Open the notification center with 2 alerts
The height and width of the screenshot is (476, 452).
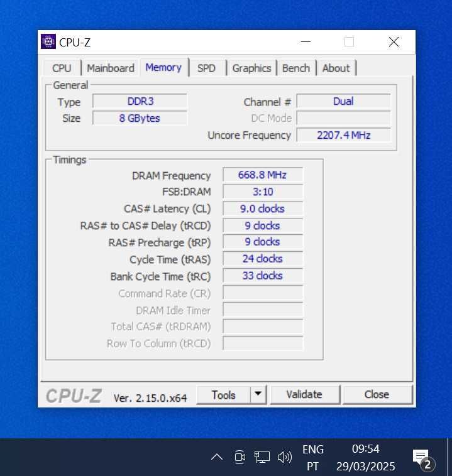pos(424,458)
